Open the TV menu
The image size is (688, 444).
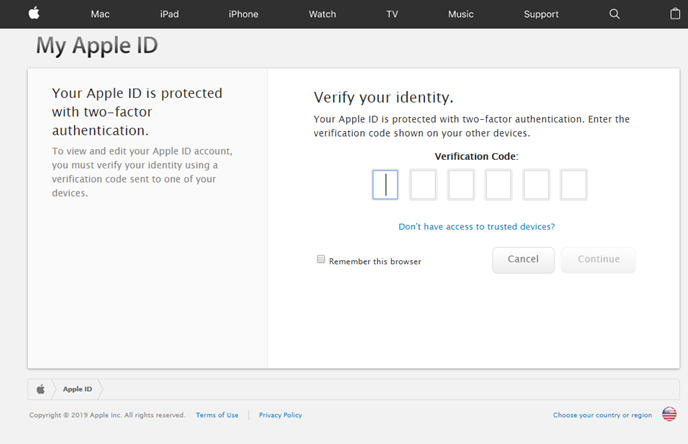point(392,14)
